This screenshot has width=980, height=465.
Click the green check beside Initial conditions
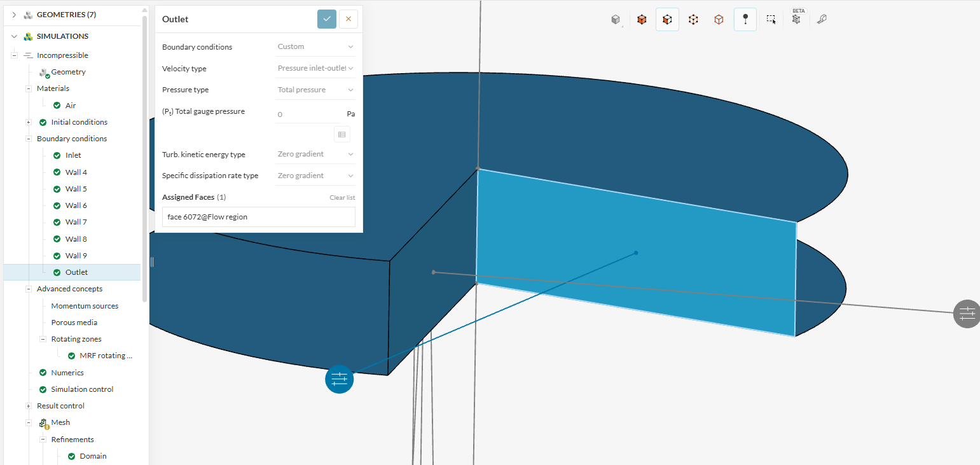coord(43,122)
